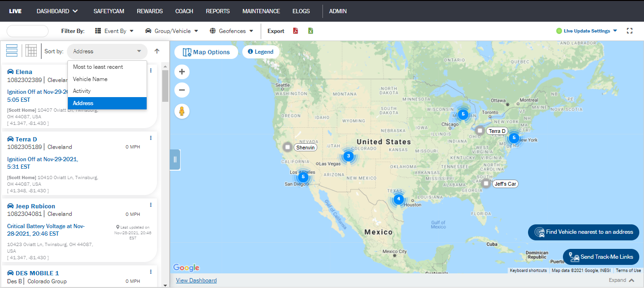Select the Street View pegman

coord(182,111)
